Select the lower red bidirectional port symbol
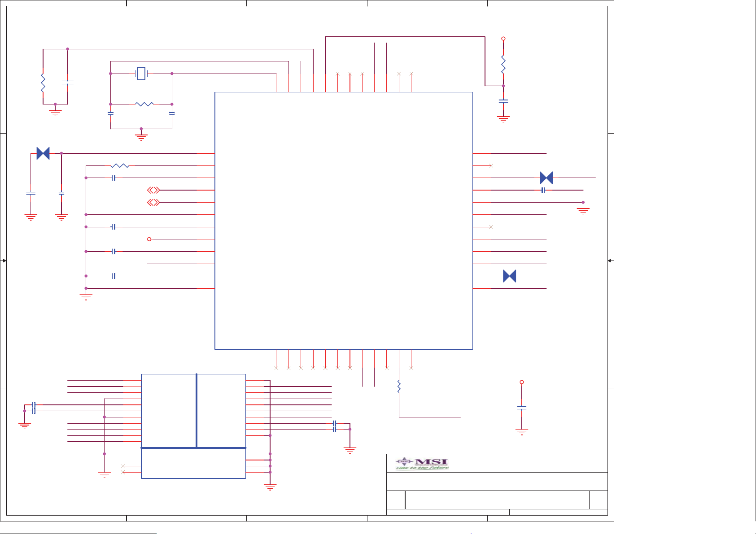The width and height of the screenshot is (756, 534). pos(153,203)
